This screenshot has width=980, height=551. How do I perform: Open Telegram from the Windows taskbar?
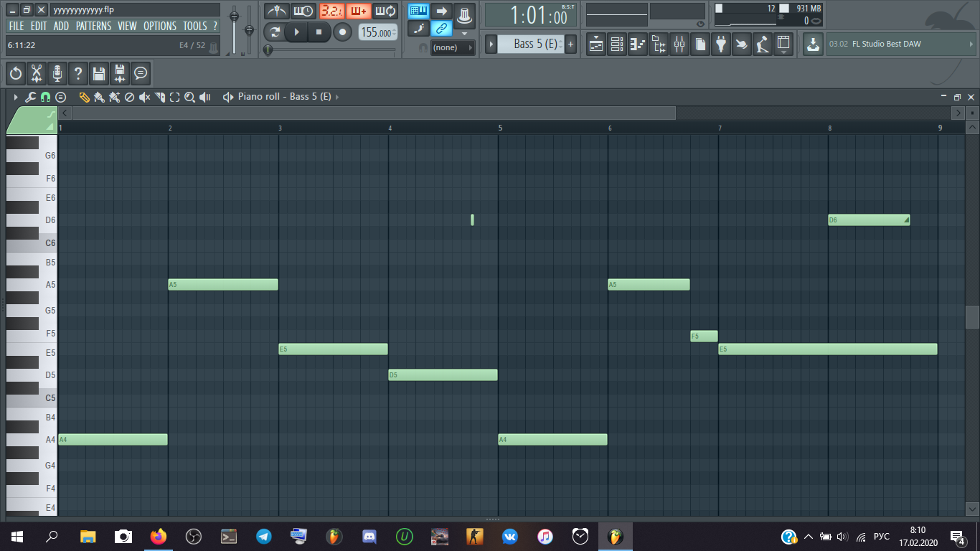[x=264, y=536]
